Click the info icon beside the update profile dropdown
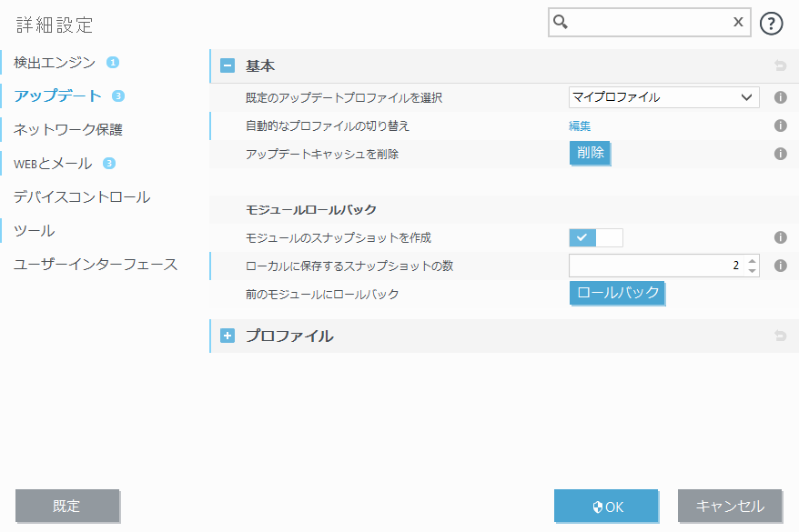The height and width of the screenshot is (532, 799). [780, 97]
